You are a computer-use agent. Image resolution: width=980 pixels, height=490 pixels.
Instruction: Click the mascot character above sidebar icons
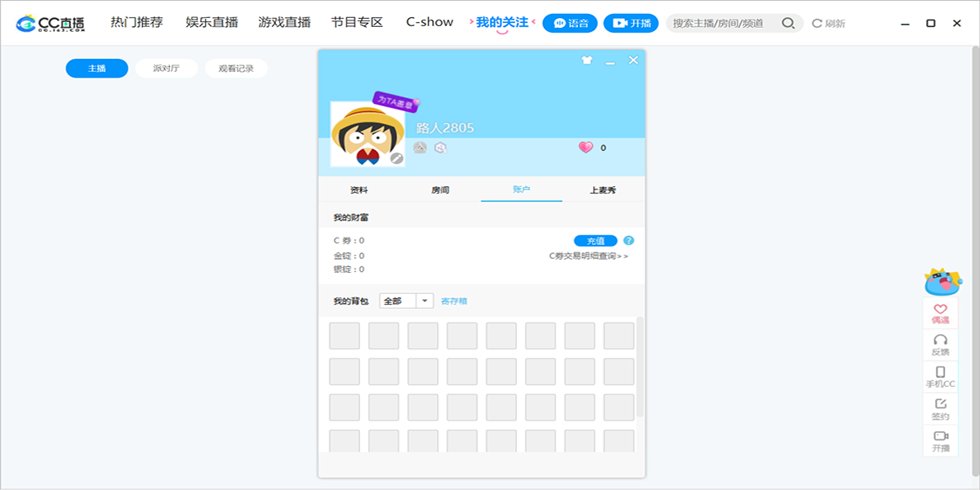941,283
